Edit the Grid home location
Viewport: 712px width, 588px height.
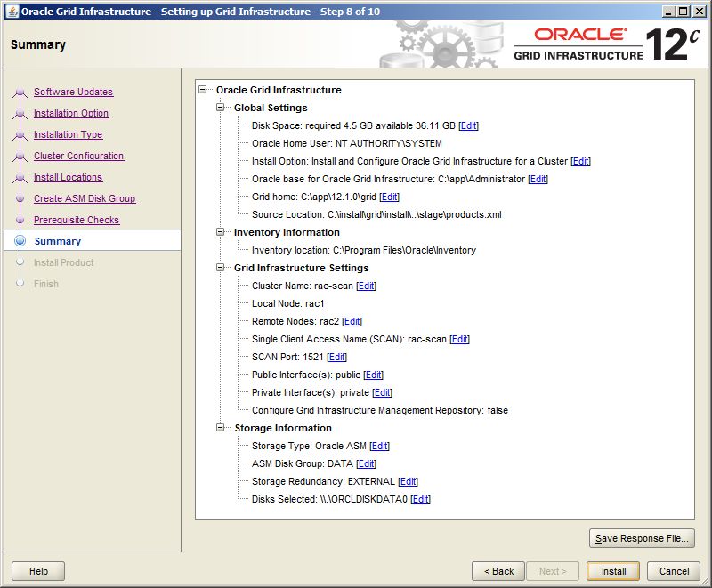click(389, 197)
